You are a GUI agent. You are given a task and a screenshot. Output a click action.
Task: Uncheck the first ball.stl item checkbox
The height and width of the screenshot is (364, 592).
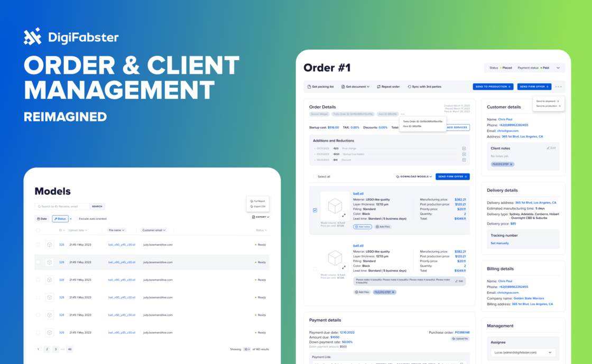(x=315, y=210)
